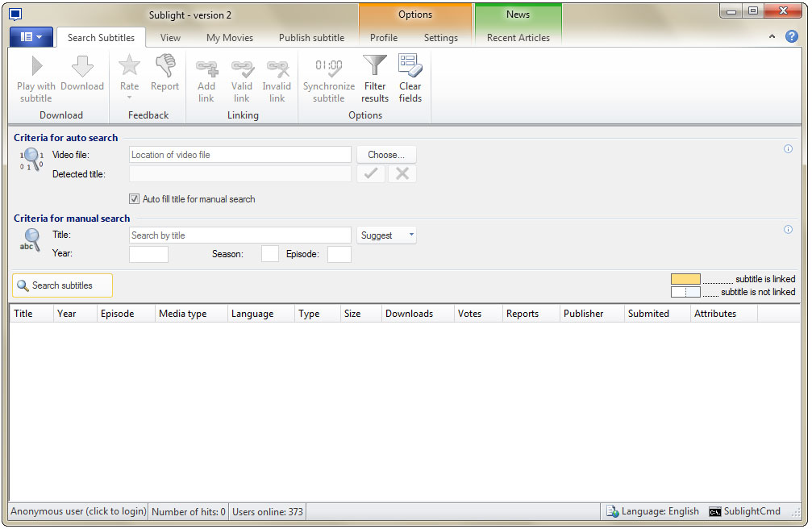Click the Synchronize subtitle icon
The height and width of the screenshot is (529, 812).
pyautogui.click(x=328, y=67)
